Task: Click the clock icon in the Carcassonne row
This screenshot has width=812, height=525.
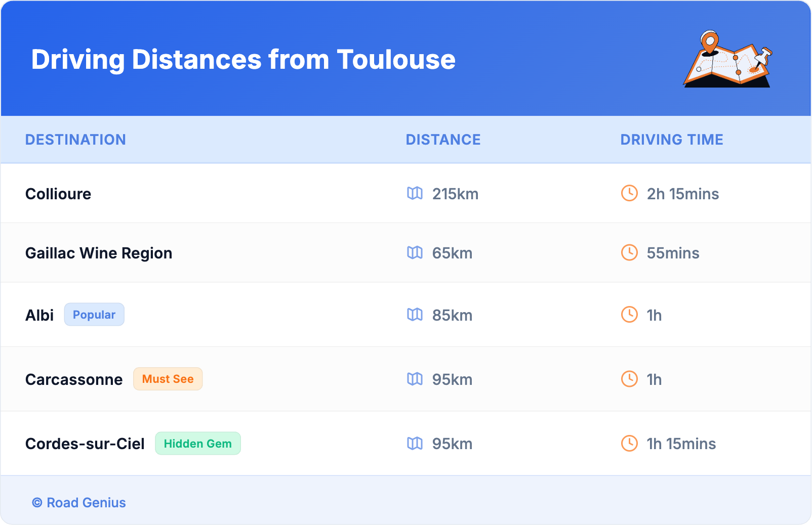Action: coord(629,379)
